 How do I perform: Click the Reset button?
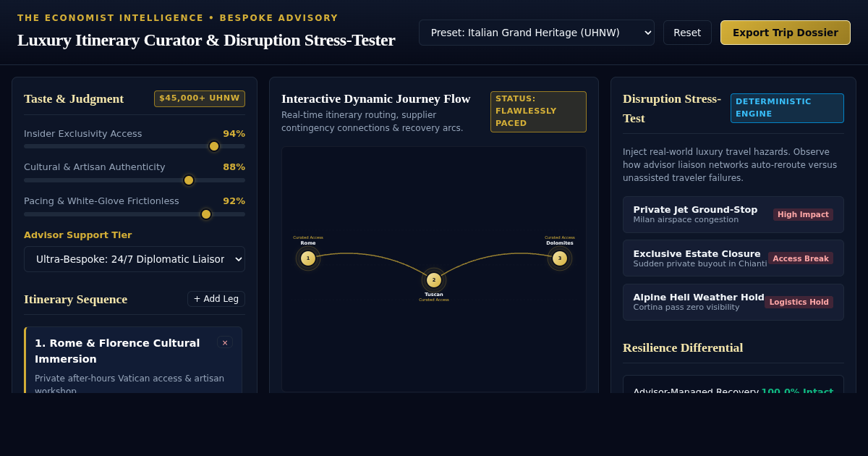click(x=687, y=33)
